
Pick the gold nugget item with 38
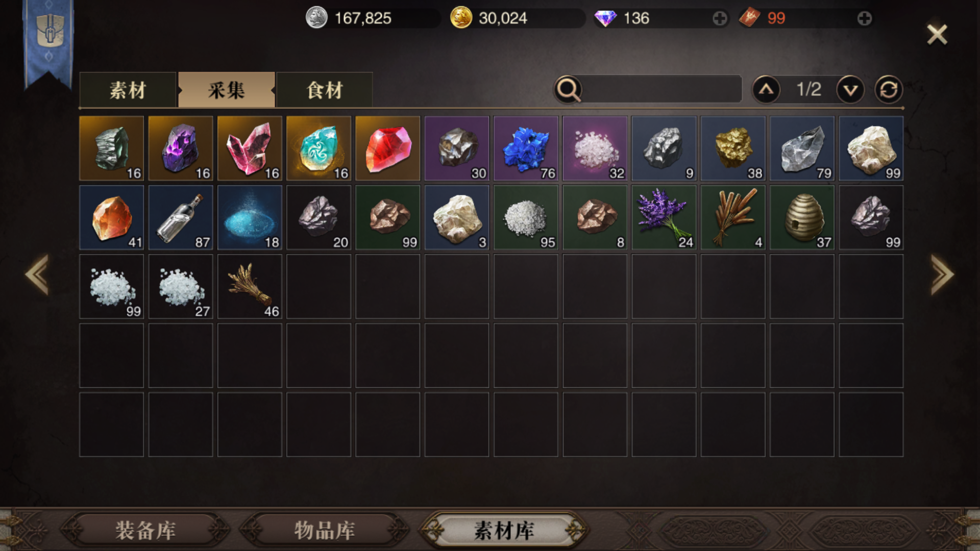tap(733, 148)
